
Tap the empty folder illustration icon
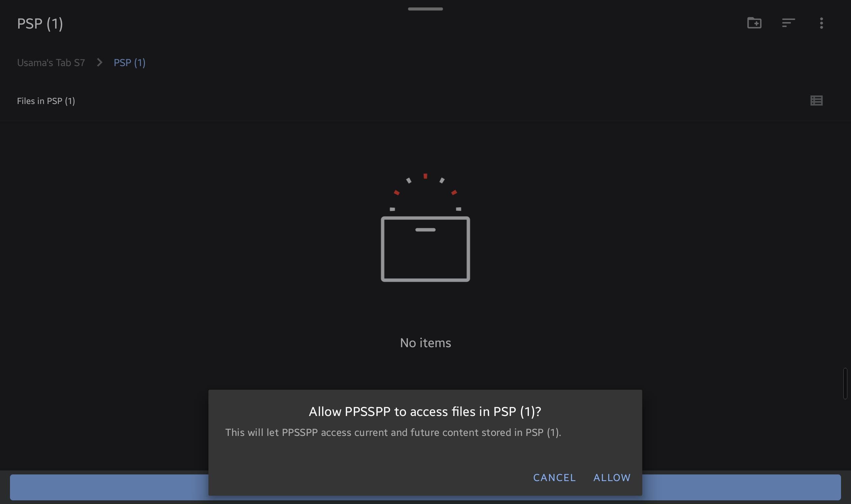click(x=425, y=249)
